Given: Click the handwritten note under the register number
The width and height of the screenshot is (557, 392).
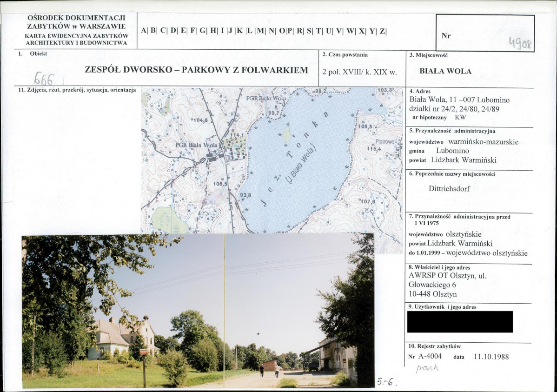Looking at the screenshot, I should (x=427, y=368).
